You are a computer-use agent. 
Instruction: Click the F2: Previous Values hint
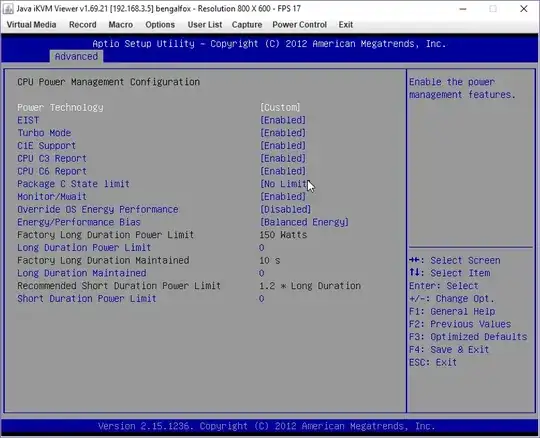460,324
